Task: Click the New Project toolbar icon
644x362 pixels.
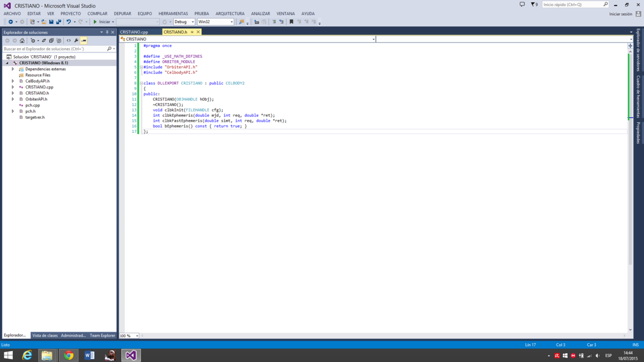Action: [32, 22]
